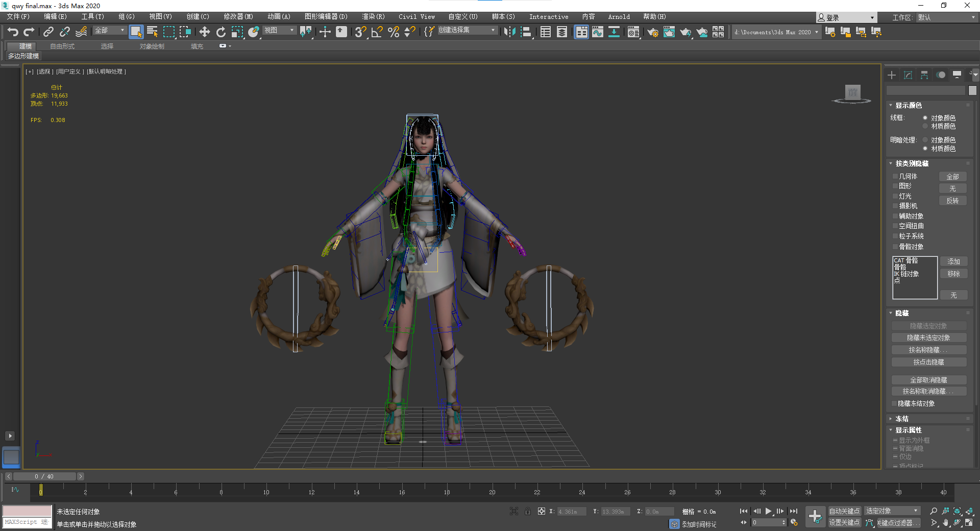Screen dimensions: 980x531
Task: Select 材质颜色 radio under 线框
Action: [925, 126]
